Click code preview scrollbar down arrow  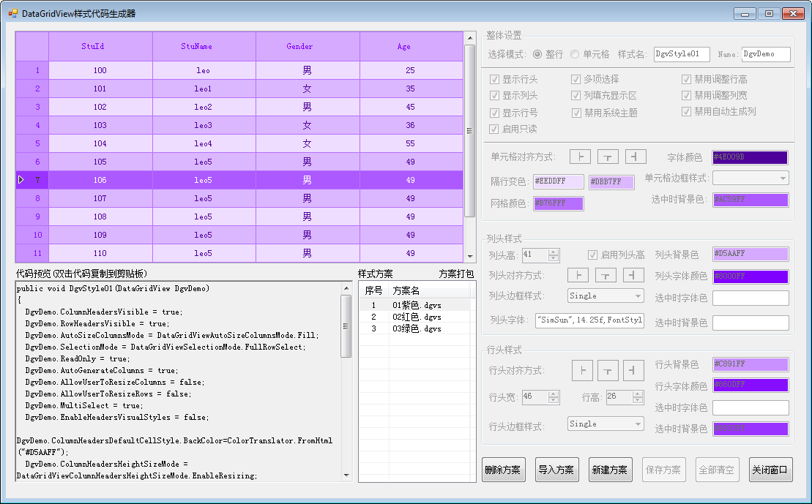(346, 475)
